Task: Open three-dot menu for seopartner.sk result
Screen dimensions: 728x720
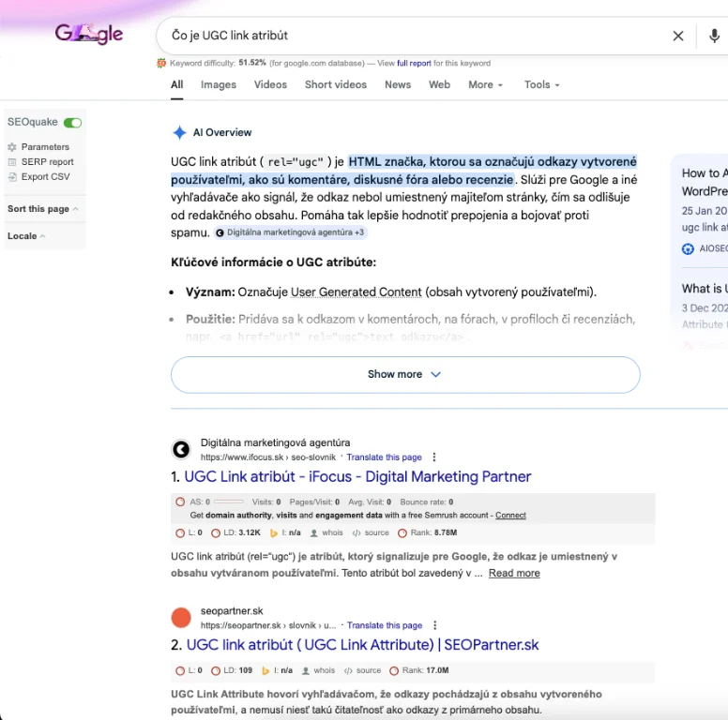Action: [433, 625]
